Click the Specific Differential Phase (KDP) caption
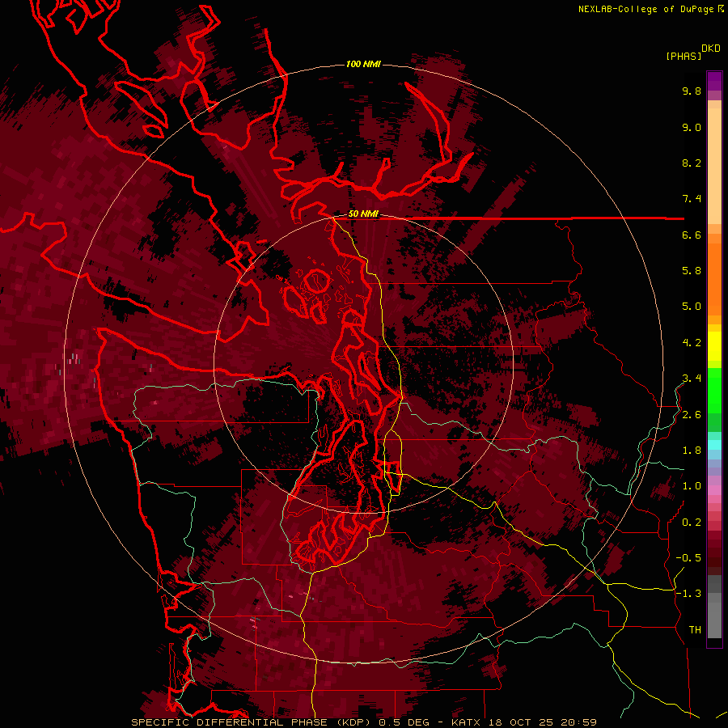 (252, 722)
